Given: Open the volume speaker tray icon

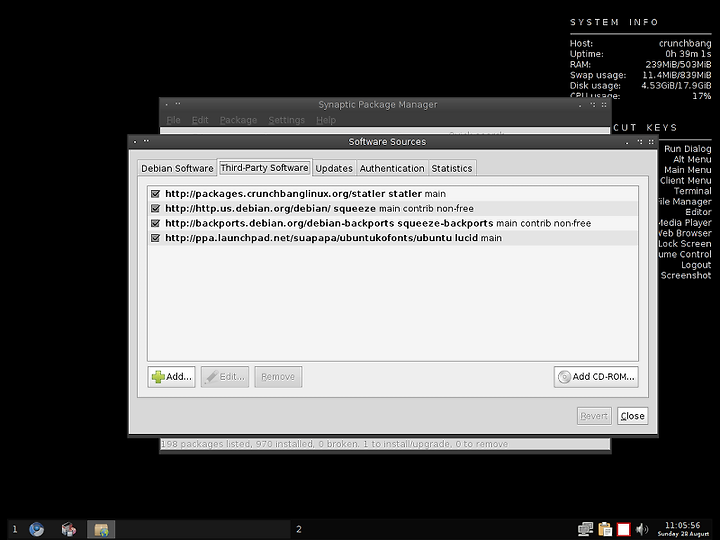Looking at the screenshot, I should [x=642, y=529].
